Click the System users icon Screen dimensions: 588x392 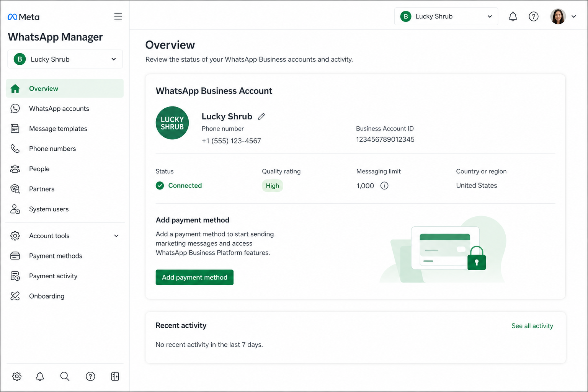pos(15,209)
